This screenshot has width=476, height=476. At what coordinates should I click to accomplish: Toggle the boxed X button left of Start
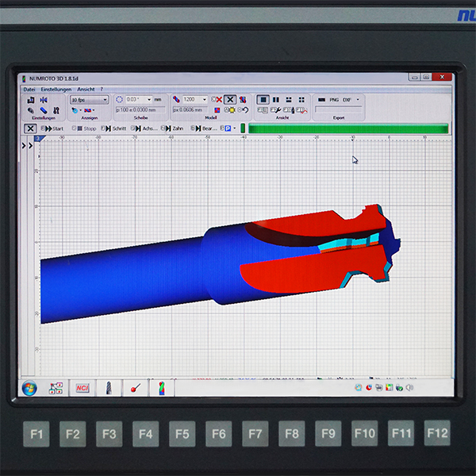(x=30, y=129)
